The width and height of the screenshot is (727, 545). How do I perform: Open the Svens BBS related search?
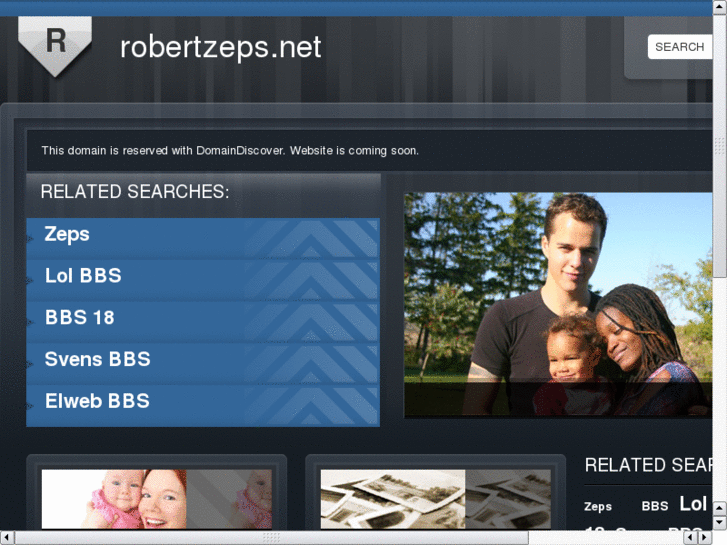coord(203,363)
